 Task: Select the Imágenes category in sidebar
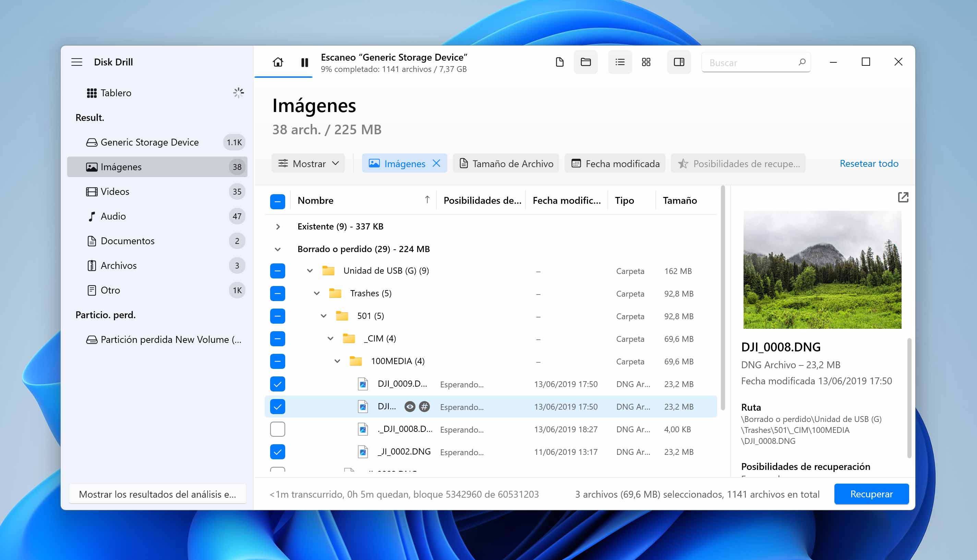157,167
